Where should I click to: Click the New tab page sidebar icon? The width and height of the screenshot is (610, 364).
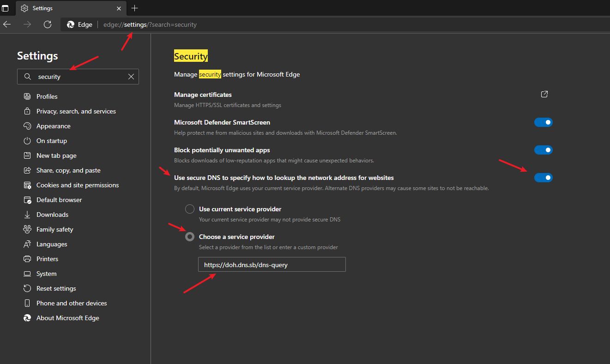pyautogui.click(x=27, y=155)
